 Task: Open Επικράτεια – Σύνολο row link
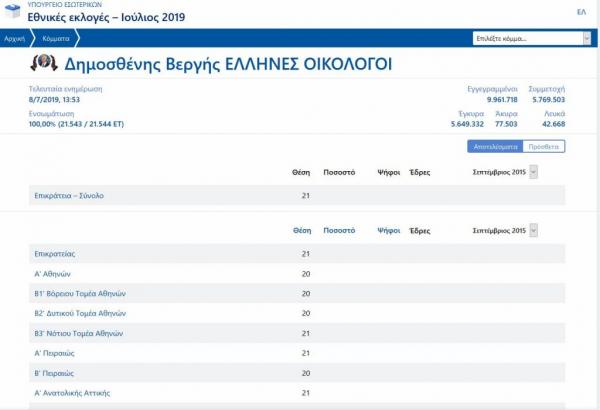pos(69,195)
